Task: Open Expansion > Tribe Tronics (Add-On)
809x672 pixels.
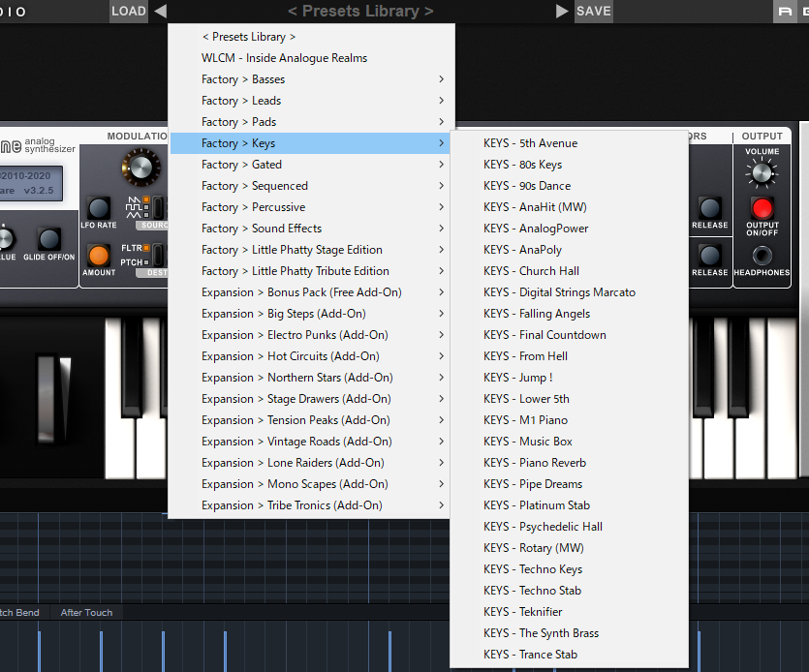Action: pyautogui.click(x=310, y=505)
